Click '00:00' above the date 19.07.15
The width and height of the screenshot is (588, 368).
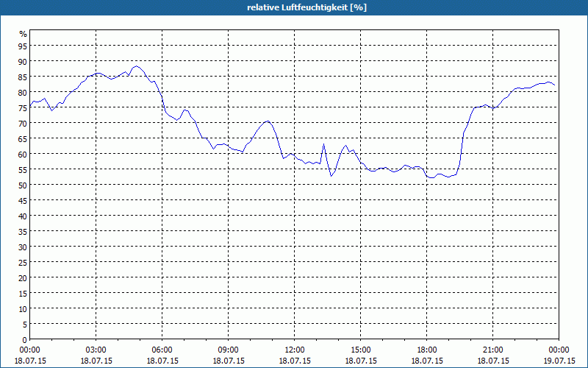[x=559, y=350]
